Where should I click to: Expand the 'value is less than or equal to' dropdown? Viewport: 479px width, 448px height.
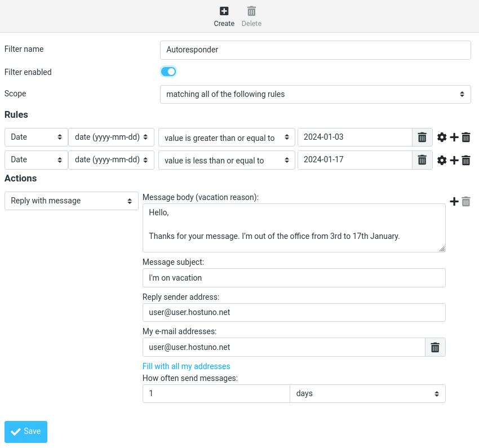(227, 161)
